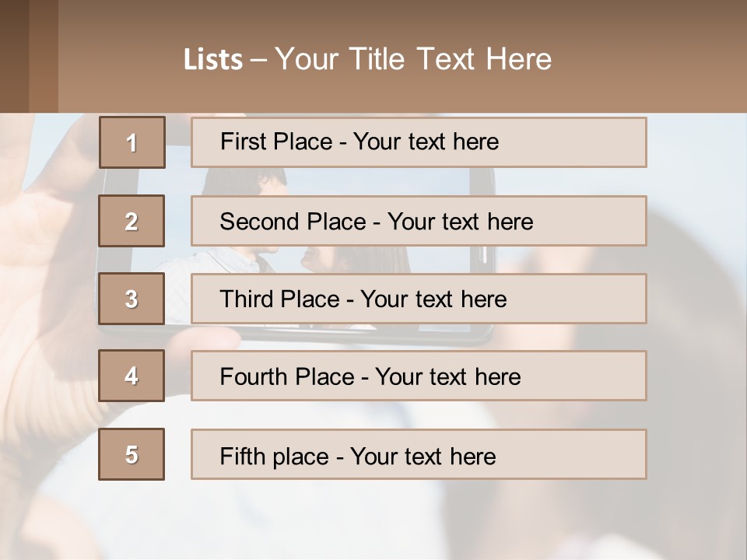Select the number 4 square

coord(132,376)
